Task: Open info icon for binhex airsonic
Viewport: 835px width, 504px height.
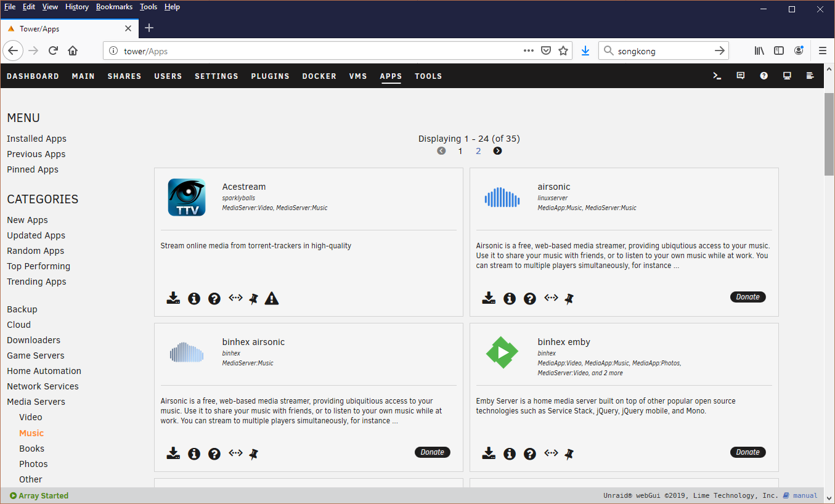Action: click(194, 454)
